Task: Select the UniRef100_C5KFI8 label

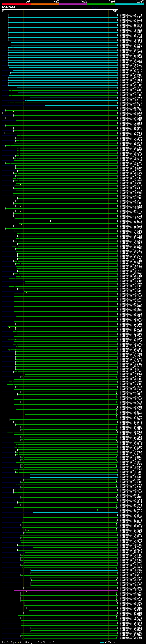Action: coord(131,512)
